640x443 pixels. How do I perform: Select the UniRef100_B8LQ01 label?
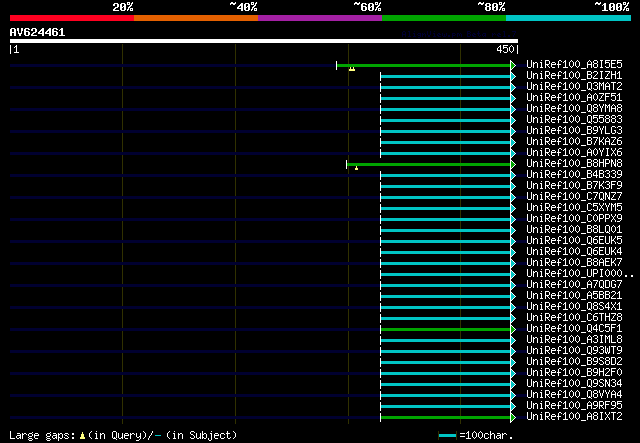coord(574,229)
